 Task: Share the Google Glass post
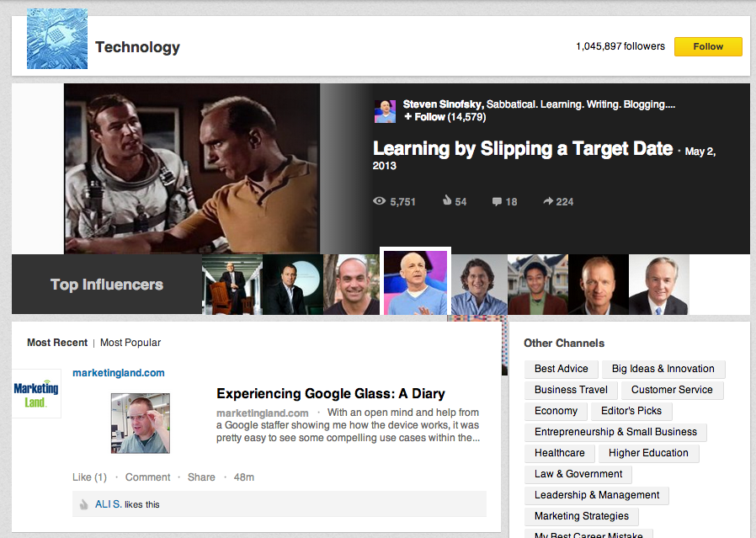[201, 477]
